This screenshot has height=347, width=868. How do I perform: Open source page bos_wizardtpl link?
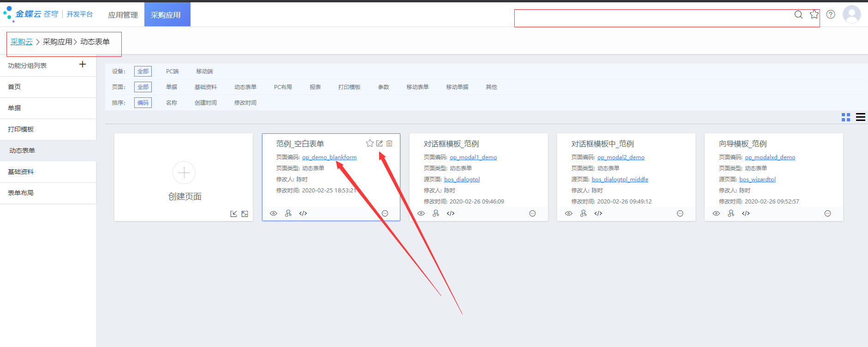757,179
